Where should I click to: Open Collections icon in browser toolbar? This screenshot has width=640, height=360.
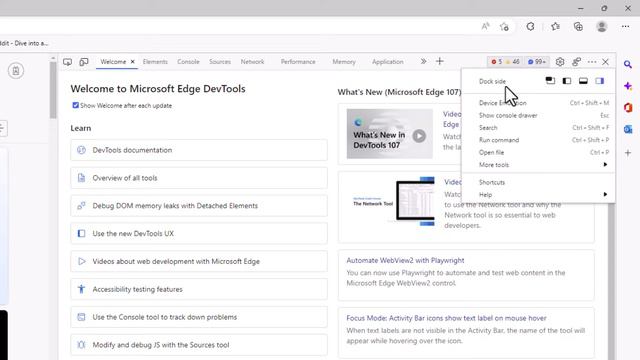tap(578, 27)
